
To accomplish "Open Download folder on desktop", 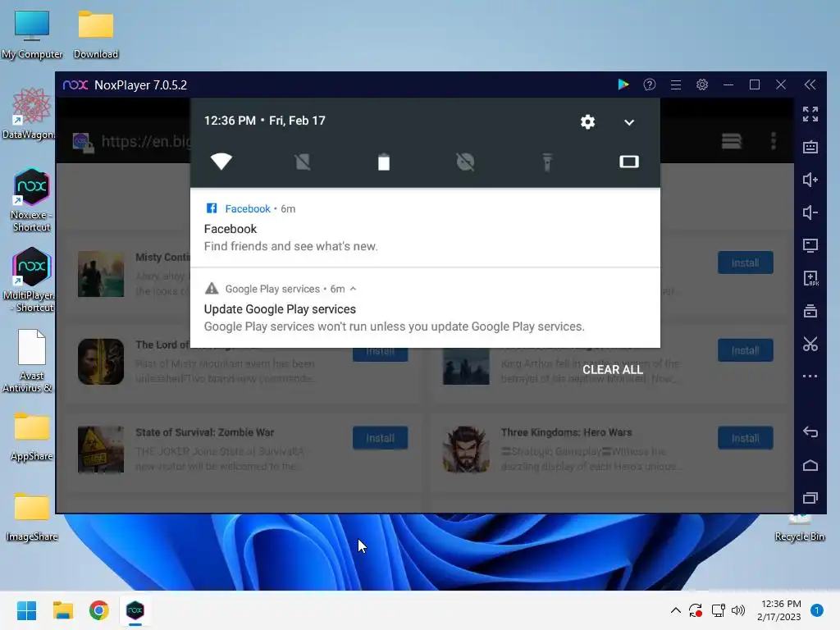I will click(x=96, y=34).
